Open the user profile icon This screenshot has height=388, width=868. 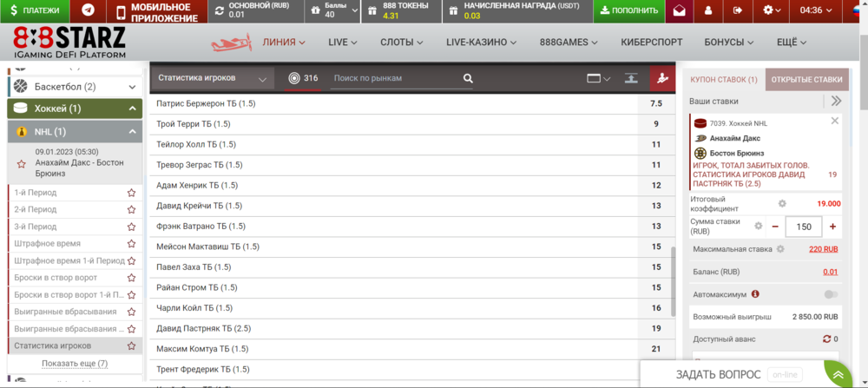[708, 10]
